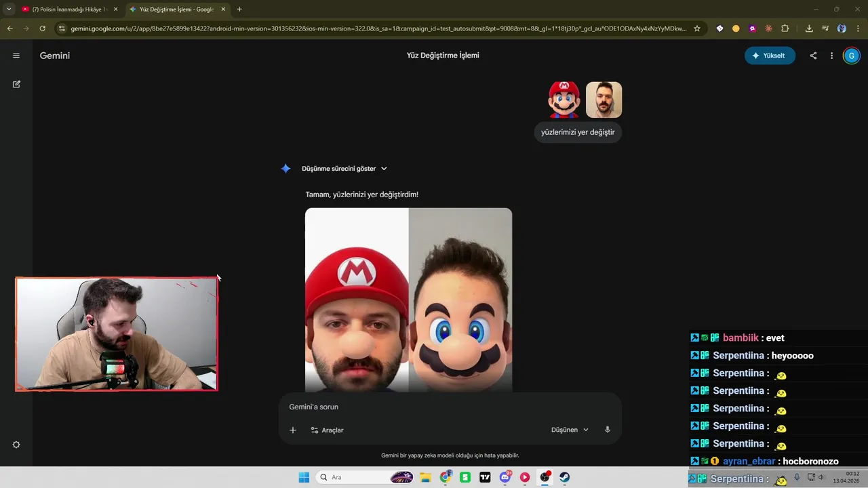
Task: Open the uploaded Mario image thumbnail
Action: point(564,100)
